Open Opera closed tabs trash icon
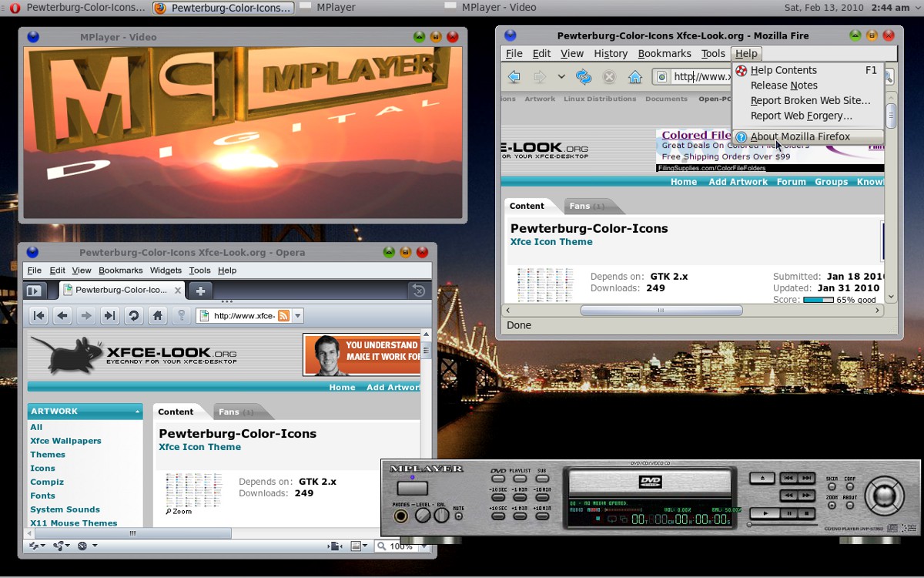The height and width of the screenshot is (578, 924). click(418, 291)
